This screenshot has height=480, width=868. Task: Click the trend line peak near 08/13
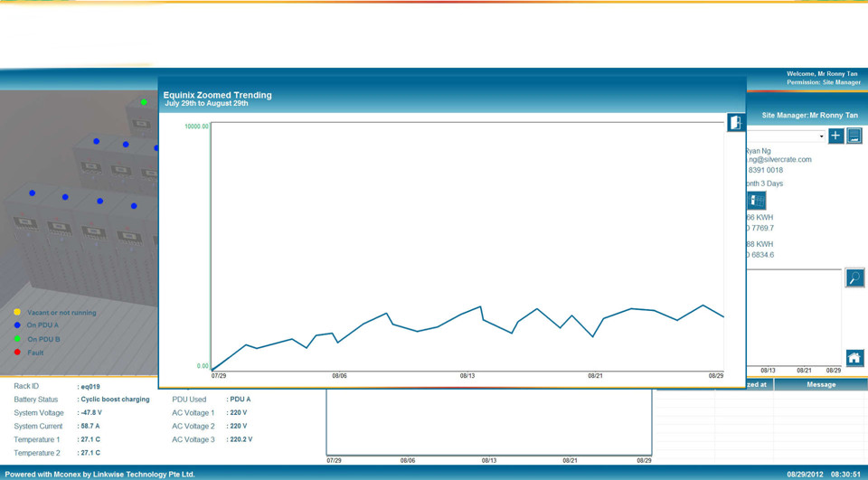[480, 306]
